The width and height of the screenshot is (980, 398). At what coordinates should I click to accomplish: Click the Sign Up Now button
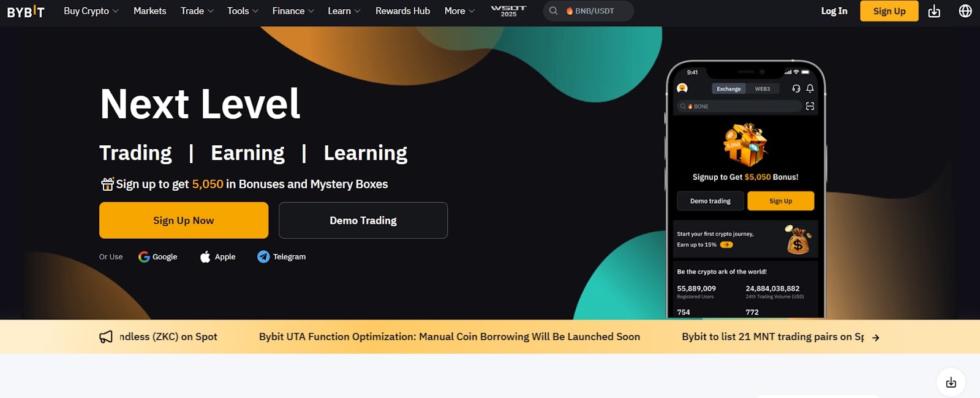click(184, 220)
